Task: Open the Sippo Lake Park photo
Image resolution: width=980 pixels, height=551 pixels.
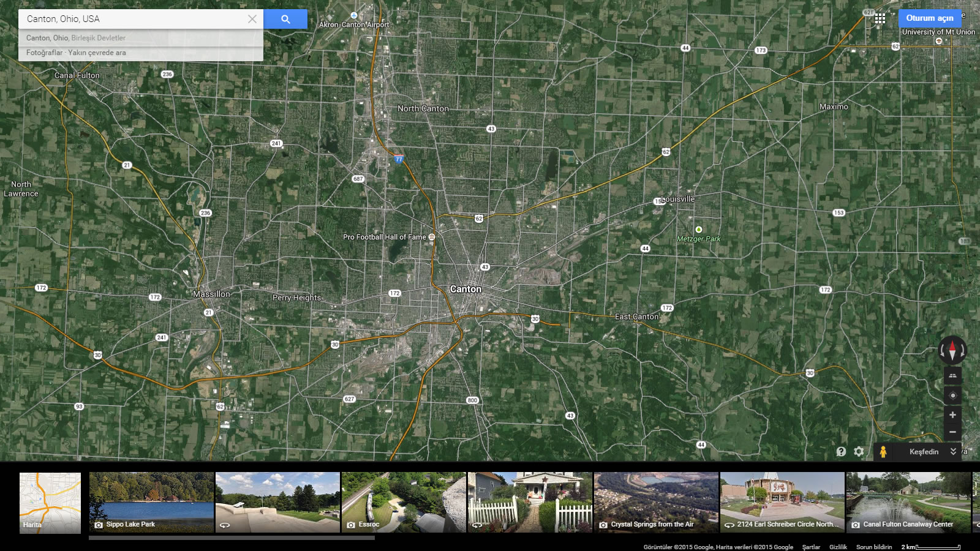Action: (x=152, y=503)
